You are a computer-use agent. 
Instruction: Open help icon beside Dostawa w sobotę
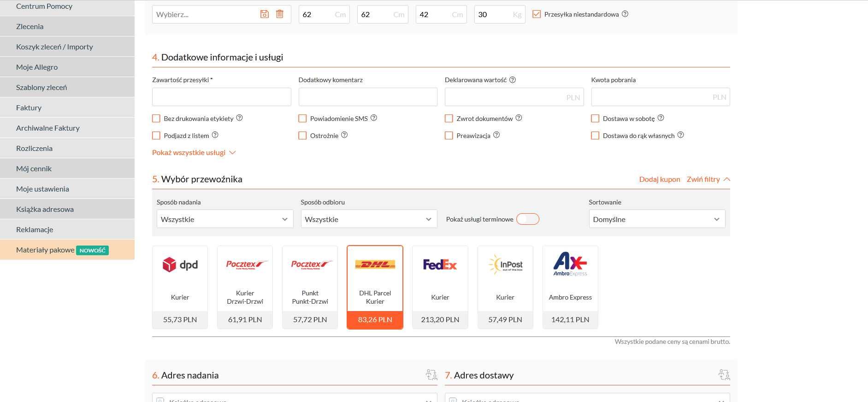[x=661, y=118]
